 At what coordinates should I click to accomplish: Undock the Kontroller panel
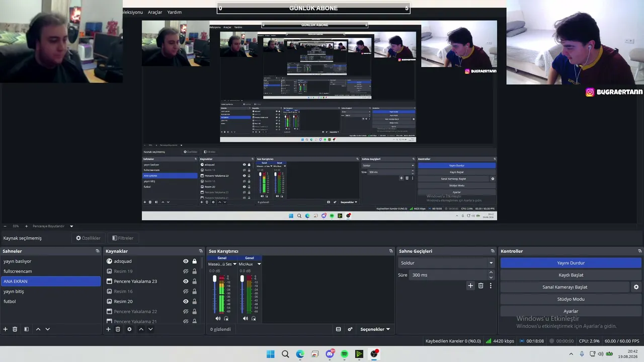click(640, 251)
